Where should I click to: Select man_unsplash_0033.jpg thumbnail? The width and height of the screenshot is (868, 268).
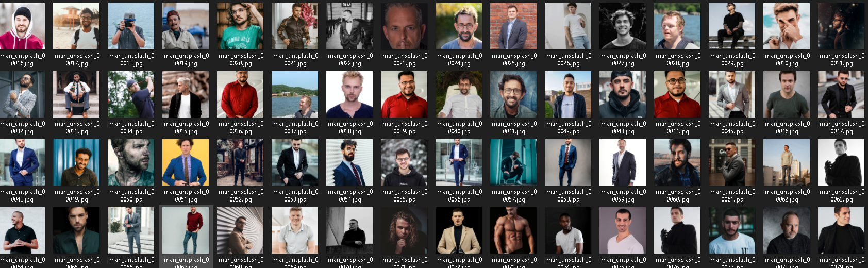click(x=76, y=94)
